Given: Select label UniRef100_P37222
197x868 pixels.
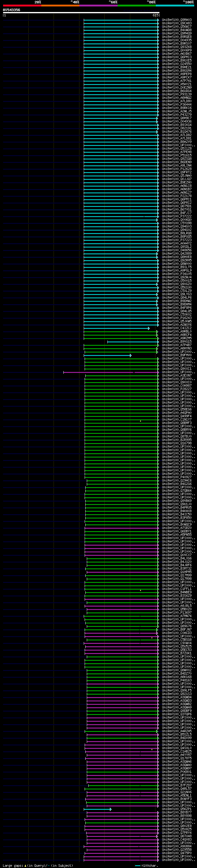Looking at the screenshot, I should (x=177, y=216).
